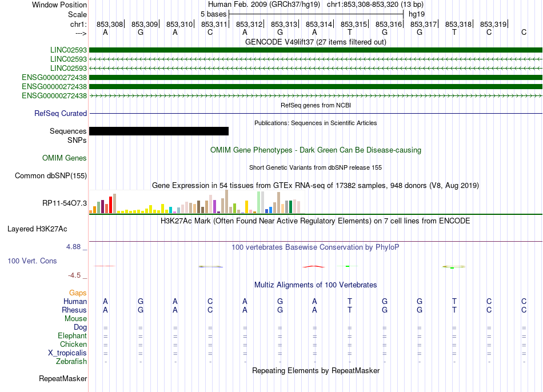
Task: Select the Elephant alignment row label
Action: point(72,335)
